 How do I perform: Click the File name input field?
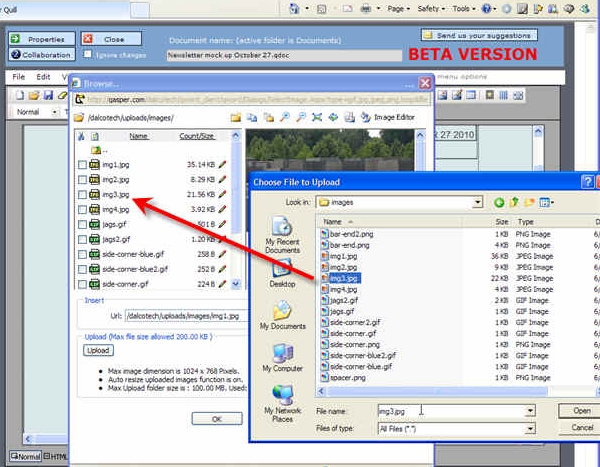point(452,411)
